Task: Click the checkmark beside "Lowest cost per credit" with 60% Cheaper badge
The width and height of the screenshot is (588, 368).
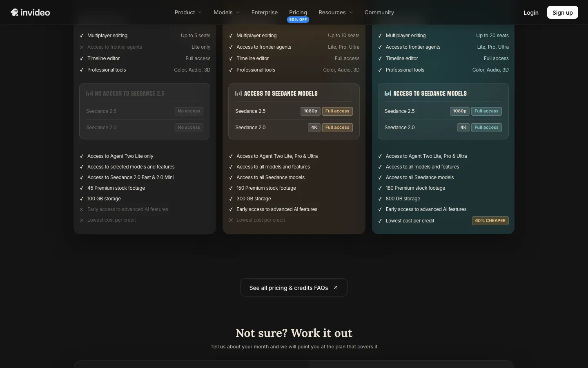Action: 380,221
